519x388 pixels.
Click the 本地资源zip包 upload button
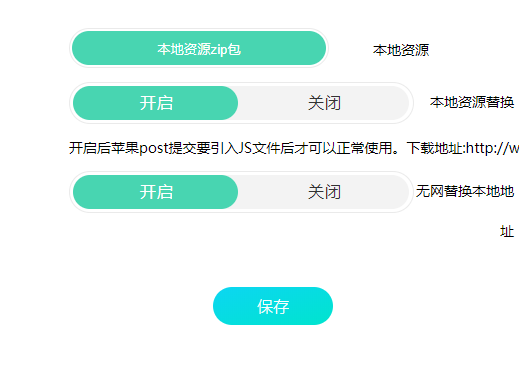tap(199, 48)
